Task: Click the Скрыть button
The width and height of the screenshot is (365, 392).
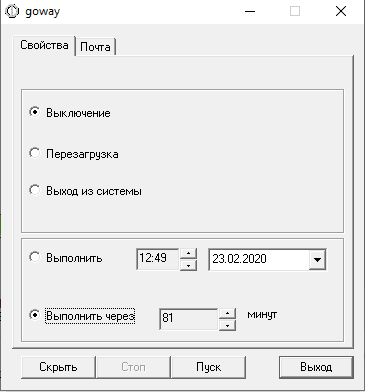Action: [x=58, y=367]
